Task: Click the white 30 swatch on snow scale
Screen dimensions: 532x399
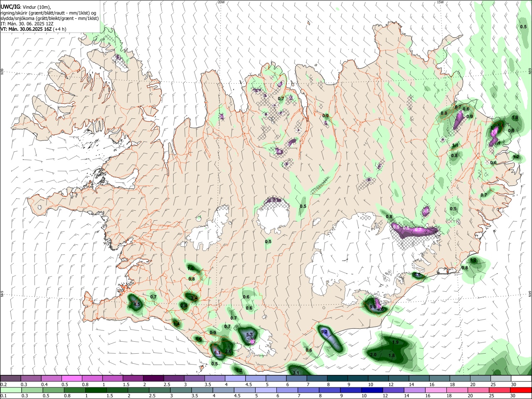Action: point(521,379)
